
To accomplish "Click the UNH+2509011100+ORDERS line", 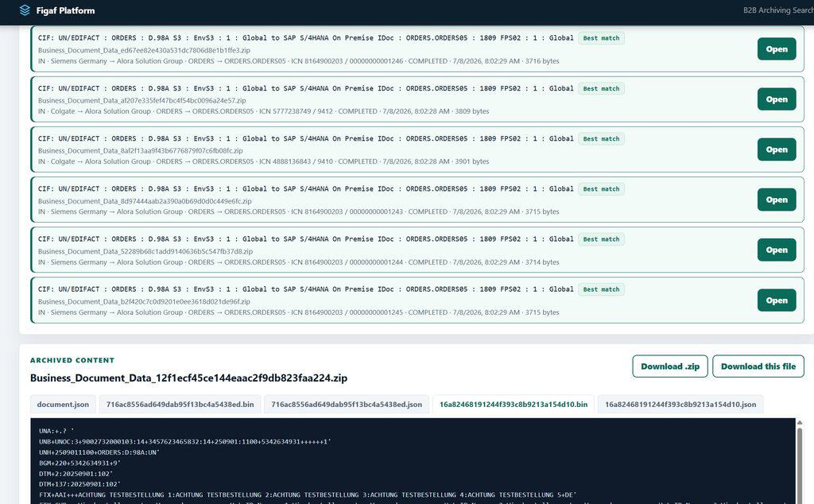I will [x=99, y=452].
